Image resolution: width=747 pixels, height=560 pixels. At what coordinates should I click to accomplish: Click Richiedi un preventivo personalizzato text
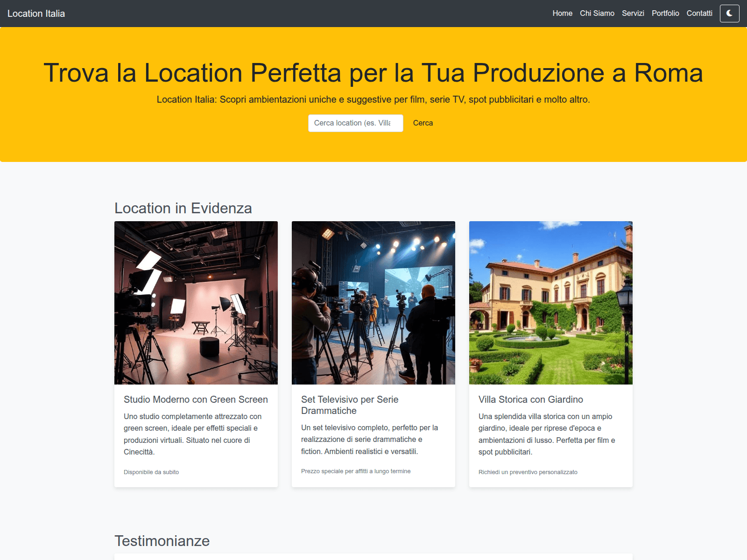point(528,472)
